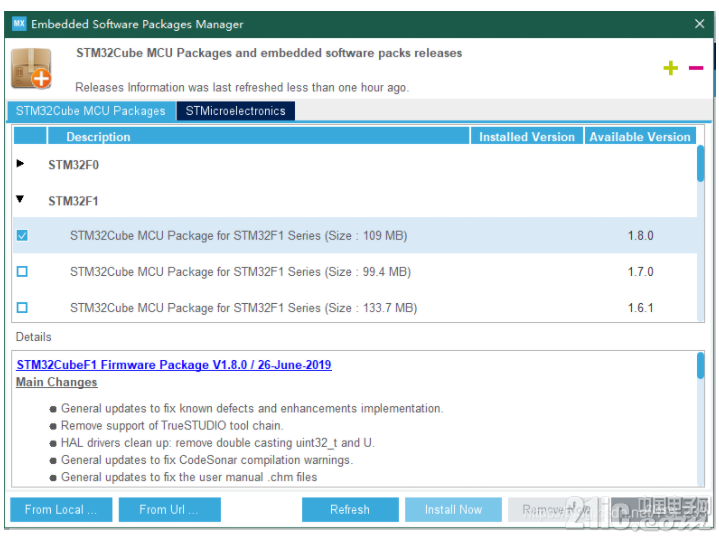Select row with Size : 99.4 MB
The image size is (719, 539).
click(355, 272)
